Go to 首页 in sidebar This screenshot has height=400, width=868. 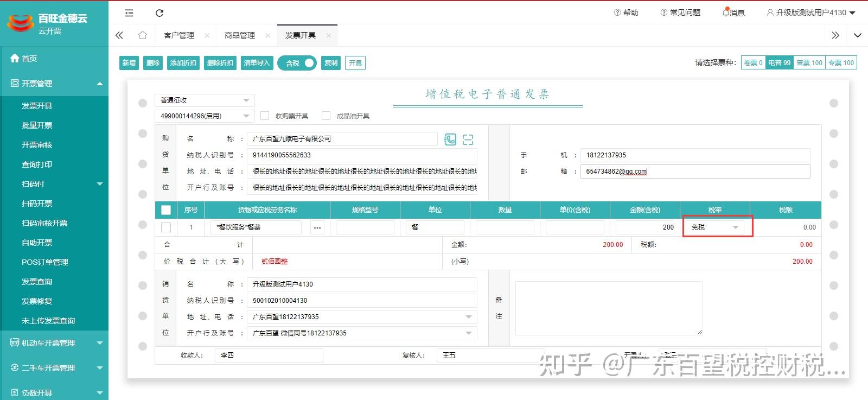[29, 59]
